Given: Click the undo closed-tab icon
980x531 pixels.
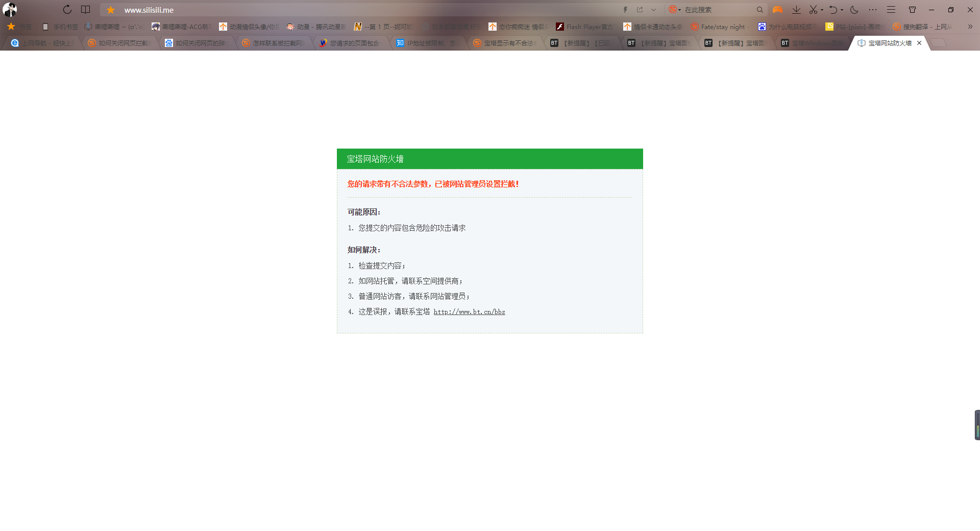Looking at the screenshot, I should [x=833, y=10].
